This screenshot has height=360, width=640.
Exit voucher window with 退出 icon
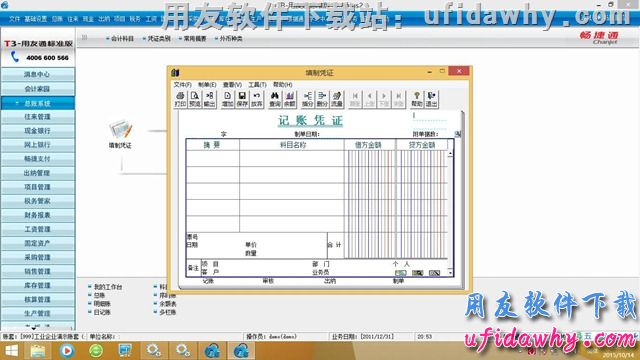tap(431, 99)
